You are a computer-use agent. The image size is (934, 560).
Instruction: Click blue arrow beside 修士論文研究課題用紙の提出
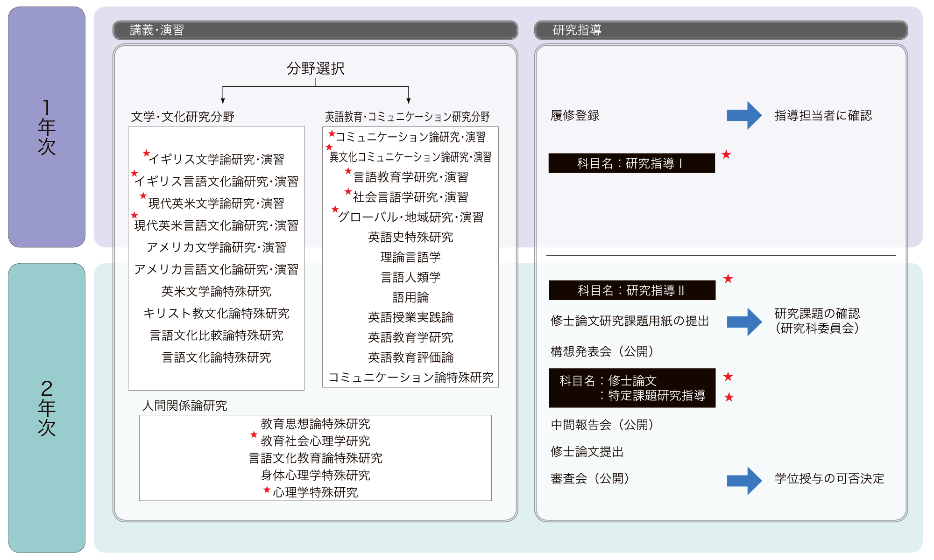(x=743, y=322)
